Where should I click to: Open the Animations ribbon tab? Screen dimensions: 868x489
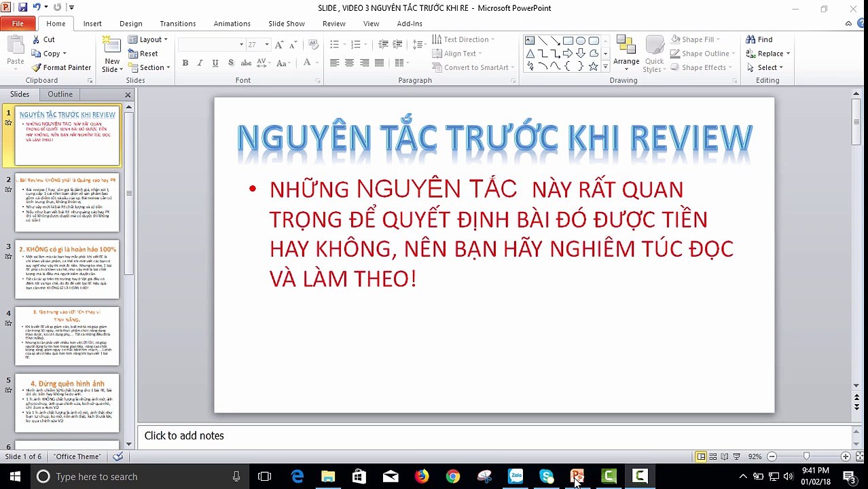[x=232, y=24]
